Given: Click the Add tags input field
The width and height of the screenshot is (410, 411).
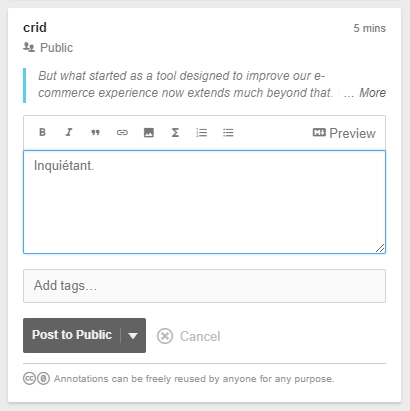Looking at the screenshot, I should [204, 286].
